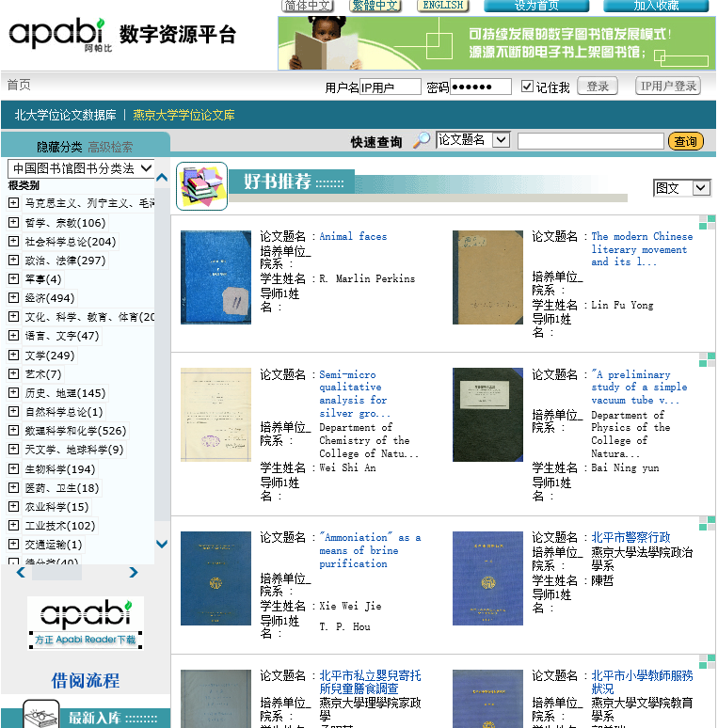The height and width of the screenshot is (728, 718).
Task: Expand the 社会科学总论(204) category
Action: pos(13,242)
